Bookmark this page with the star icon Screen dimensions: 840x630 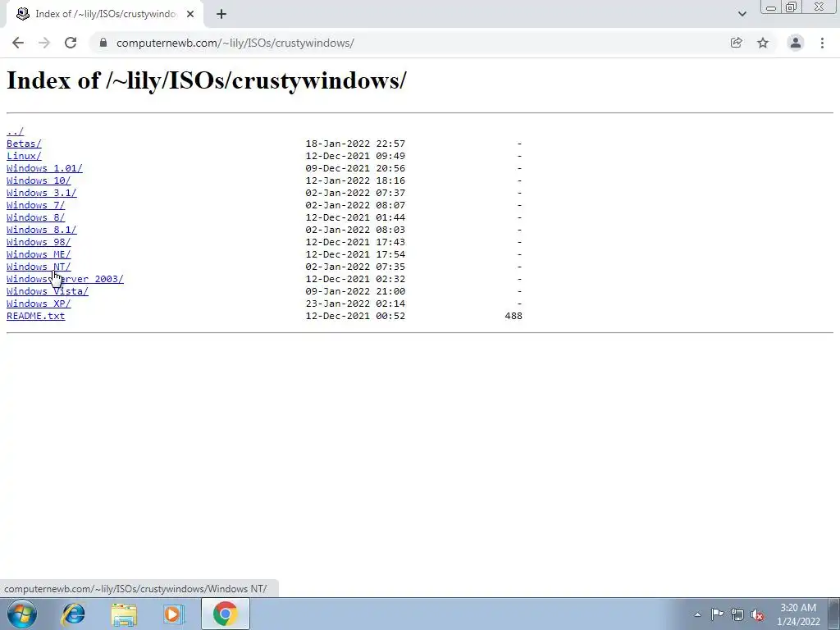763,43
